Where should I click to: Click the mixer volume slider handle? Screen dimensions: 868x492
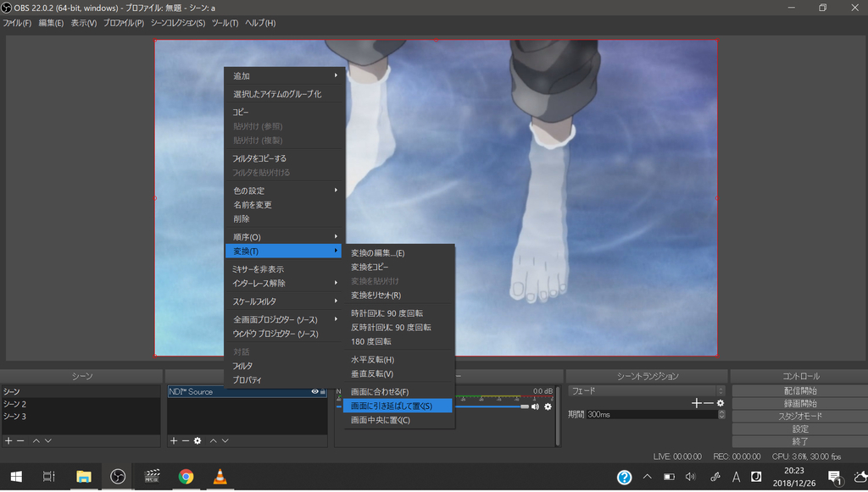pos(524,406)
